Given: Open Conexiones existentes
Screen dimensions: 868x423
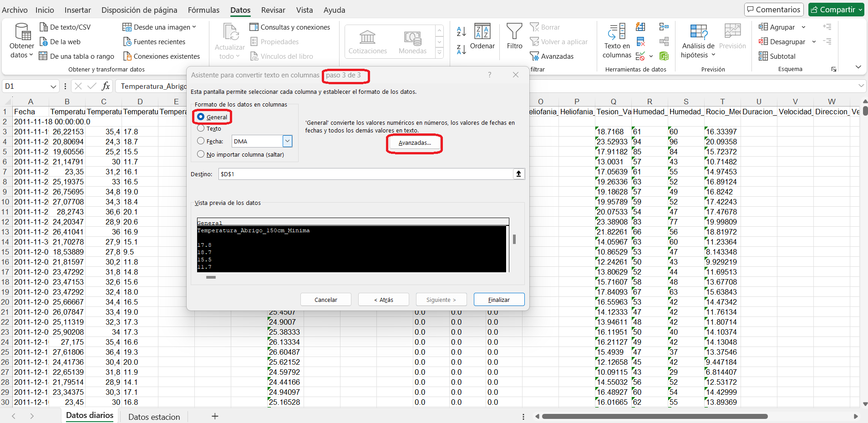Looking at the screenshot, I should tap(162, 56).
